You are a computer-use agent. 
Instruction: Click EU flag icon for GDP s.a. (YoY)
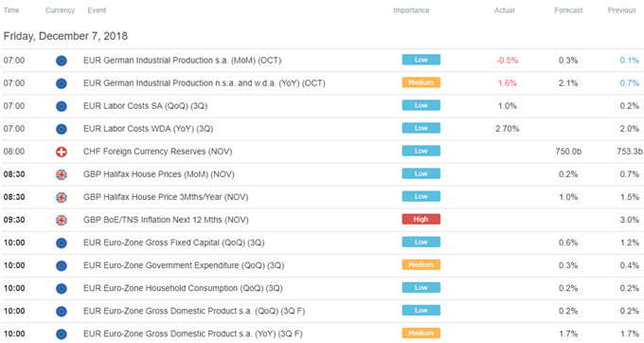62,334
